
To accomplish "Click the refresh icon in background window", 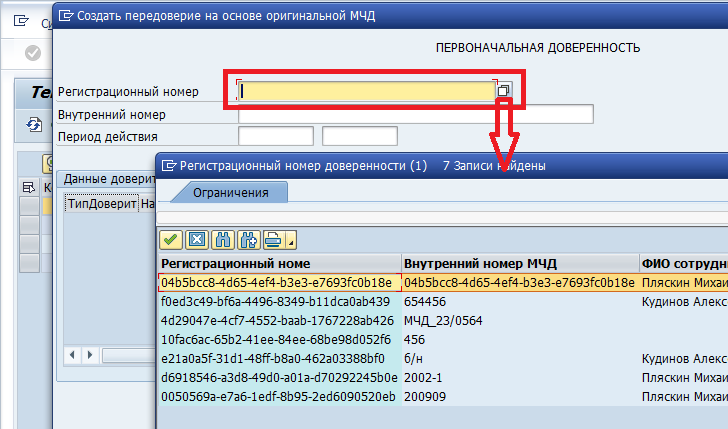I will point(33,124).
